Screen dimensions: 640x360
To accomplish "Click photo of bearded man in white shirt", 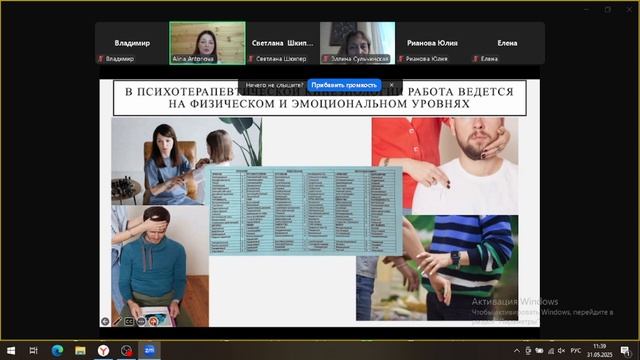I will coord(445,166).
